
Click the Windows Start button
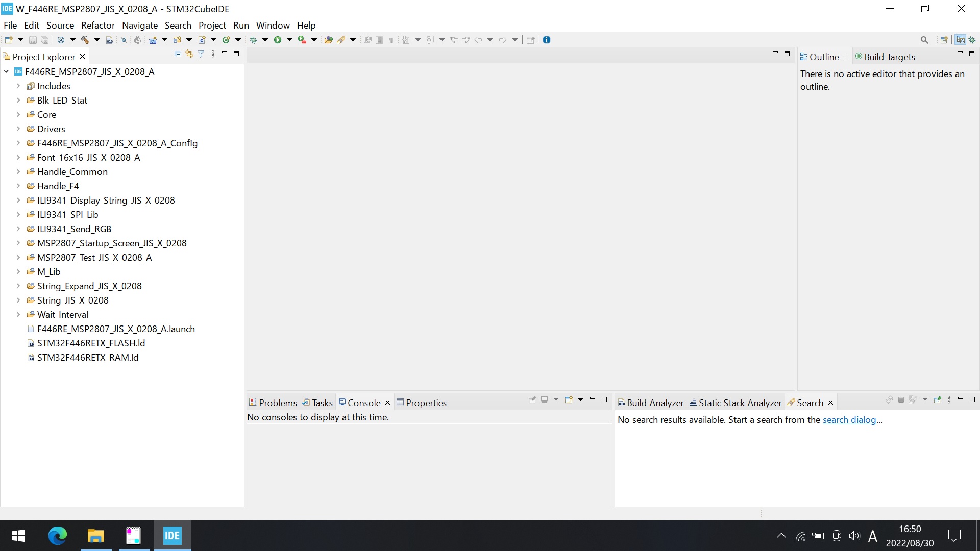[18, 536]
